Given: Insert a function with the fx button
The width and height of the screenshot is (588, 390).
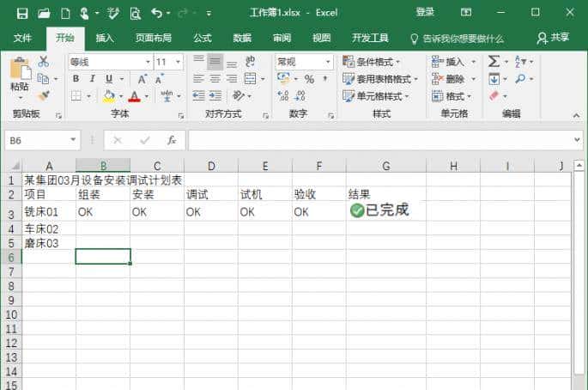Looking at the screenshot, I should click(172, 140).
